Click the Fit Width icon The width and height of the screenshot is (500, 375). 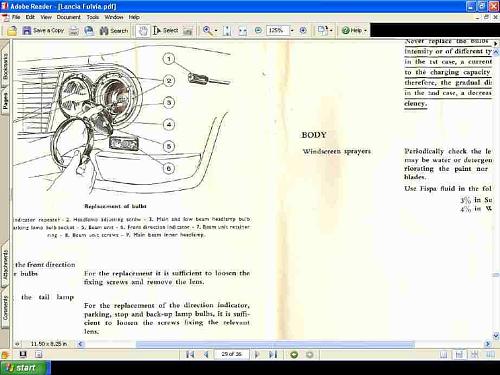point(243,31)
